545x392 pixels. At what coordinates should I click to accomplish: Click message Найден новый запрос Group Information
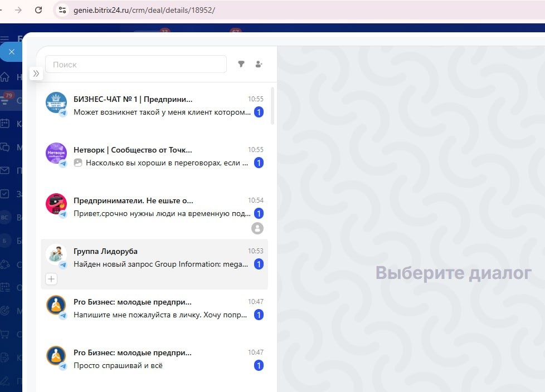161,264
